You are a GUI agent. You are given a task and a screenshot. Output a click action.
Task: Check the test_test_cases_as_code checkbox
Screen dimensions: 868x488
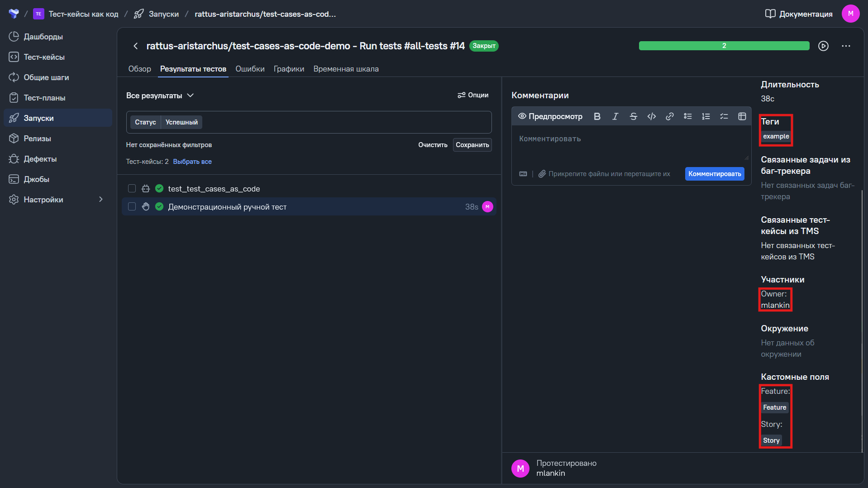132,188
